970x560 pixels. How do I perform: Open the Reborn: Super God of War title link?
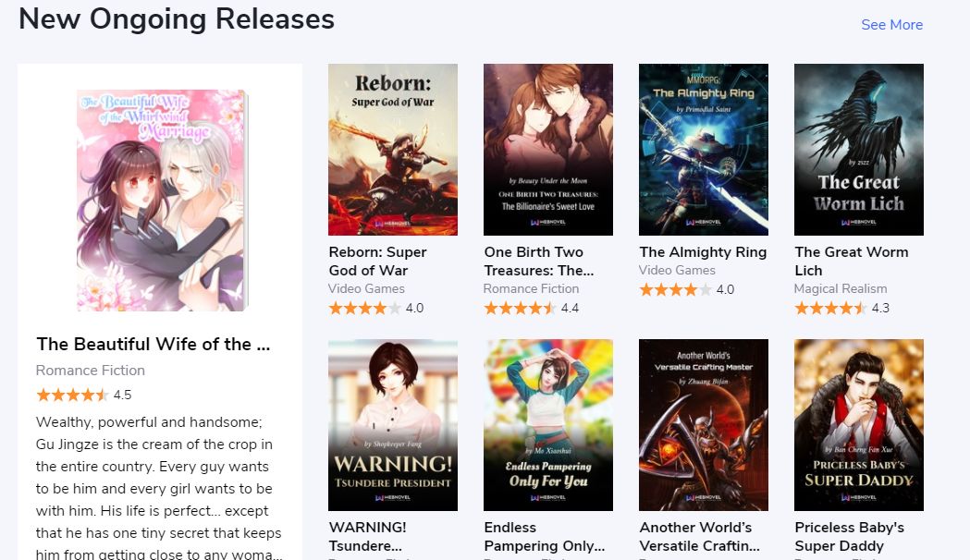point(377,261)
